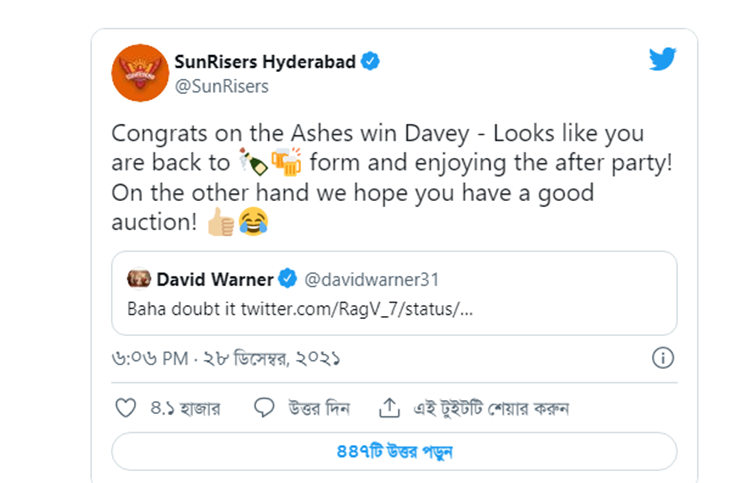Open the @davidwarner31 handle
The width and height of the screenshot is (750, 483).
click(x=372, y=279)
